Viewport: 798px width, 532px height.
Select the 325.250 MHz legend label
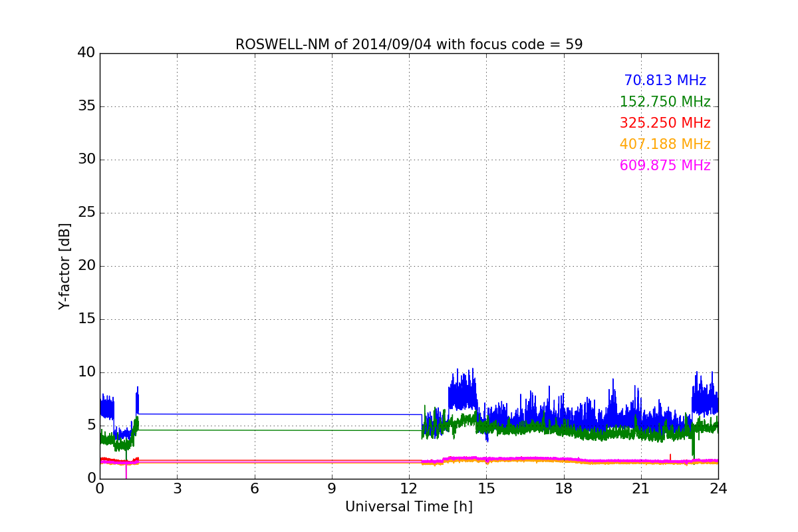click(x=665, y=123)
